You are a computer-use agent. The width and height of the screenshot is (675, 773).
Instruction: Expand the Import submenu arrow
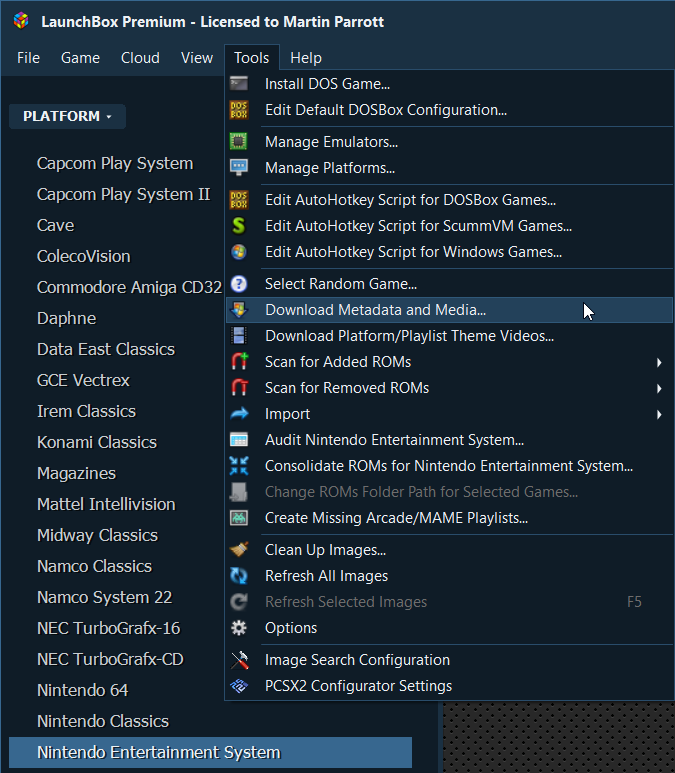pos(659,414)
